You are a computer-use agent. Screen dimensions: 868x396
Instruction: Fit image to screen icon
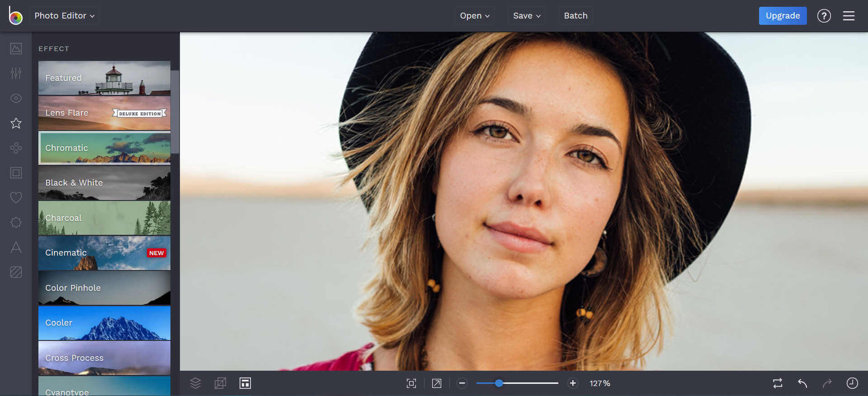click(411, 383)
